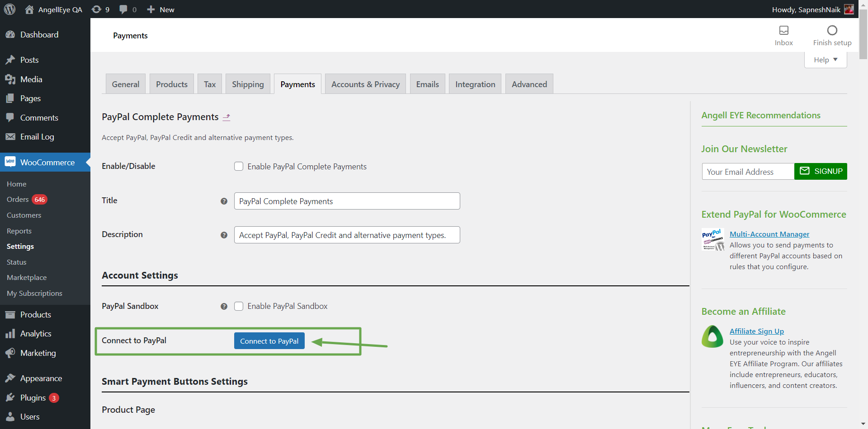Open the Multi-Account Manager link

769,234
